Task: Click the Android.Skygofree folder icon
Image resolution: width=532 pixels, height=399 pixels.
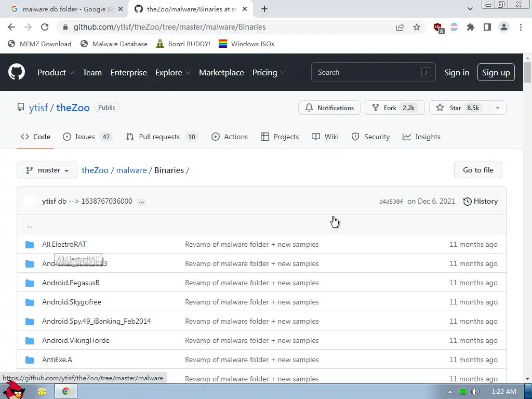Action: pos(30,302)
